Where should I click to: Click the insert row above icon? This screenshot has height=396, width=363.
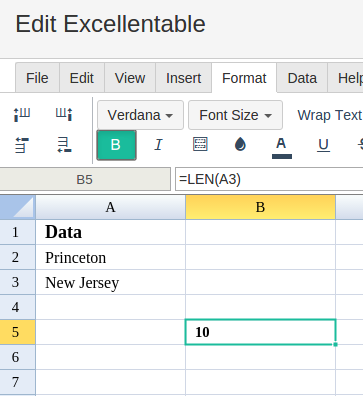22,145
